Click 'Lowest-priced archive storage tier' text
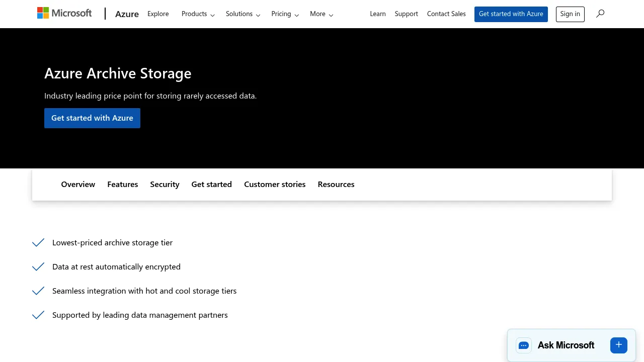The height and width of the screenshot is (362, 644). click(112, 243)
